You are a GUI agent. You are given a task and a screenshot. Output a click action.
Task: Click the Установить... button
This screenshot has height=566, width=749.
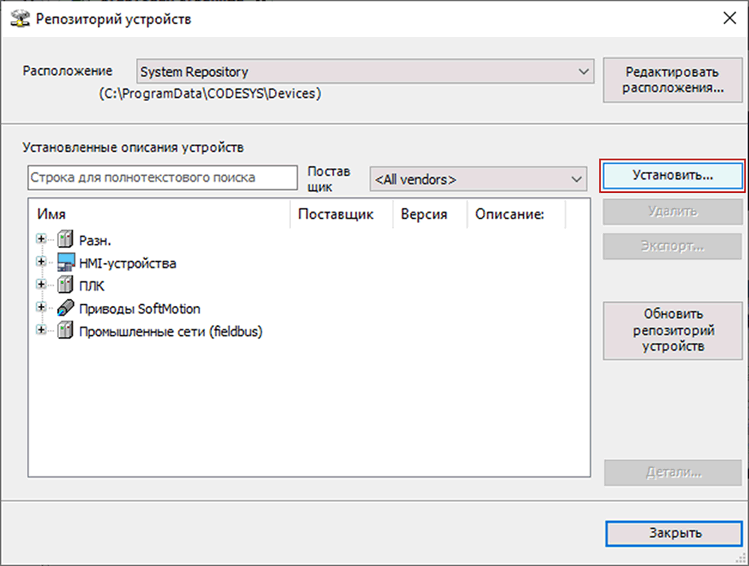(673, 176)
